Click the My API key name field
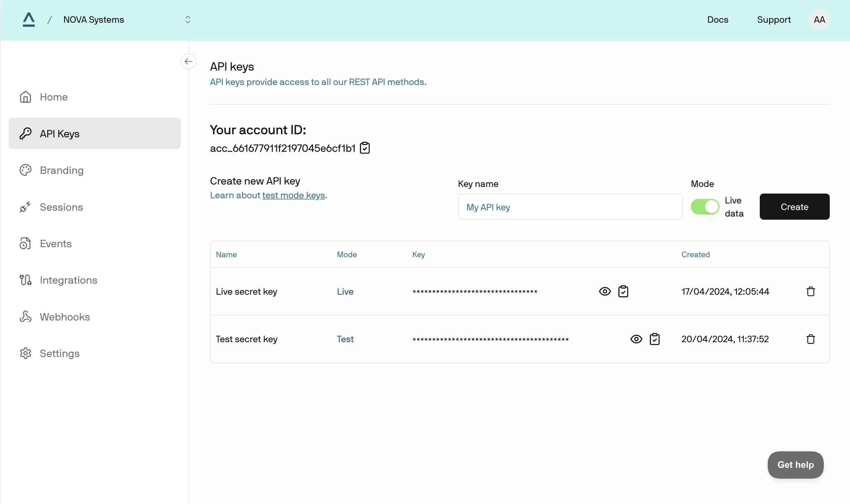Viewport: 850px width, 504px height. 570,207
